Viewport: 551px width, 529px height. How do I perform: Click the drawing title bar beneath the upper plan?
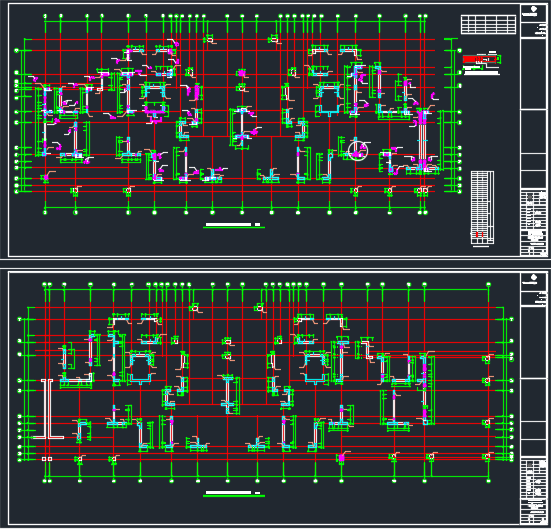(x=234, y=225)
